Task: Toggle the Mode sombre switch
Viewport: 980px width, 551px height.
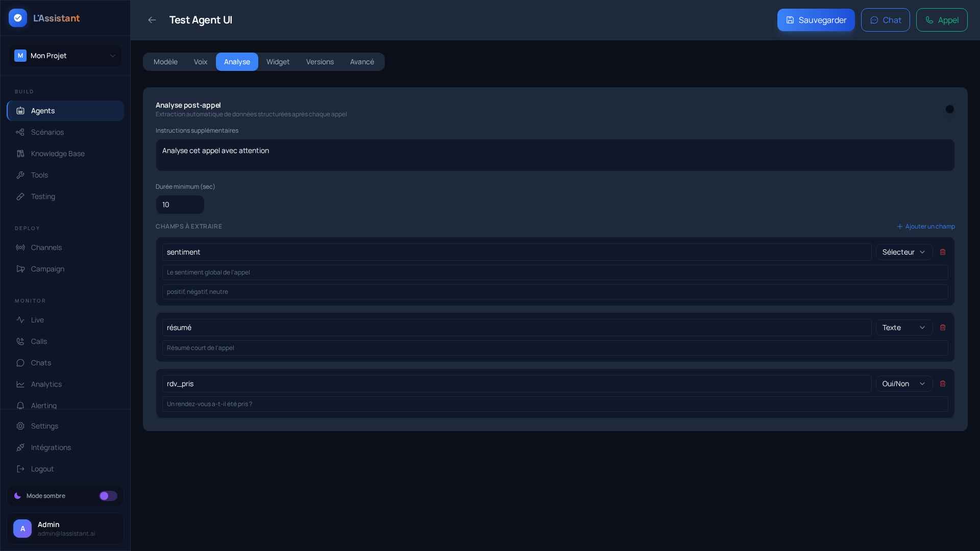Action: [x=108, y=496]
